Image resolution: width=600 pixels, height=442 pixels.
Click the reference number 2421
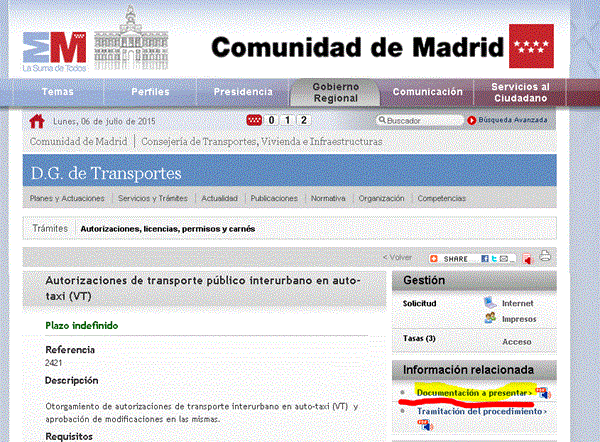(54, 363)
